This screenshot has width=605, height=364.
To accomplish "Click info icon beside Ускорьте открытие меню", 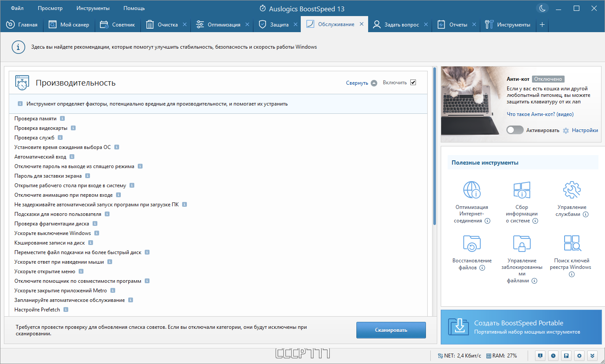I will 81,271.
